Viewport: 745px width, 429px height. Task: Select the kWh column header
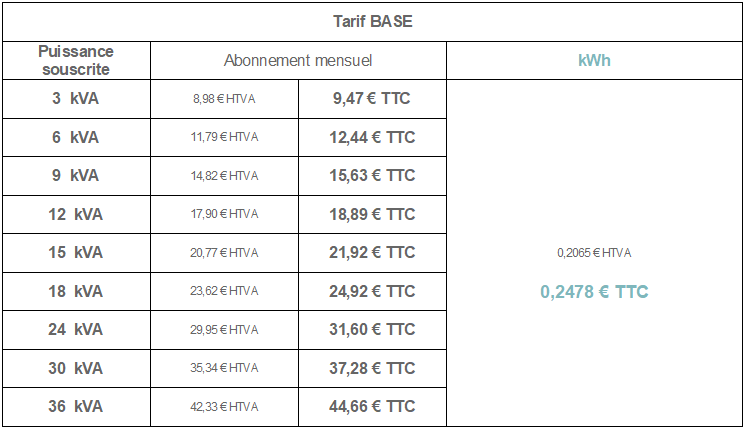pos(594,60)
